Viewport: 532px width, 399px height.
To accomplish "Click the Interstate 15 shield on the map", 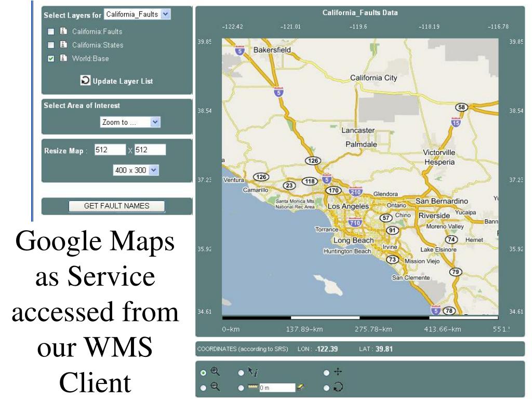I will [x=456, y=122].
